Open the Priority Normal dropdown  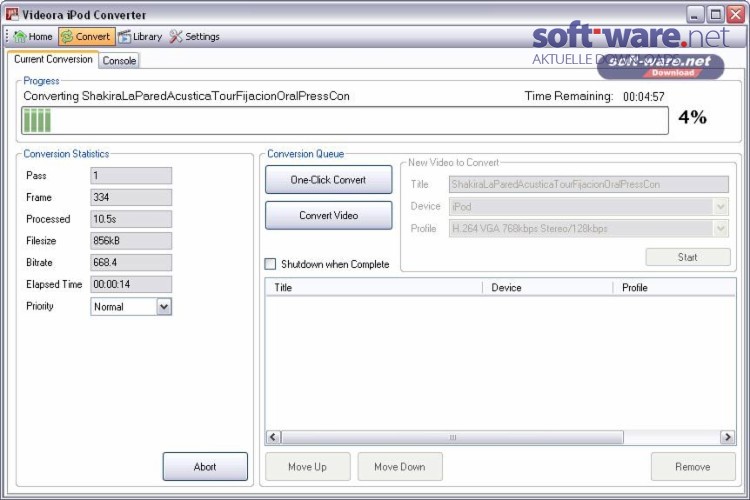click(164, 307)
